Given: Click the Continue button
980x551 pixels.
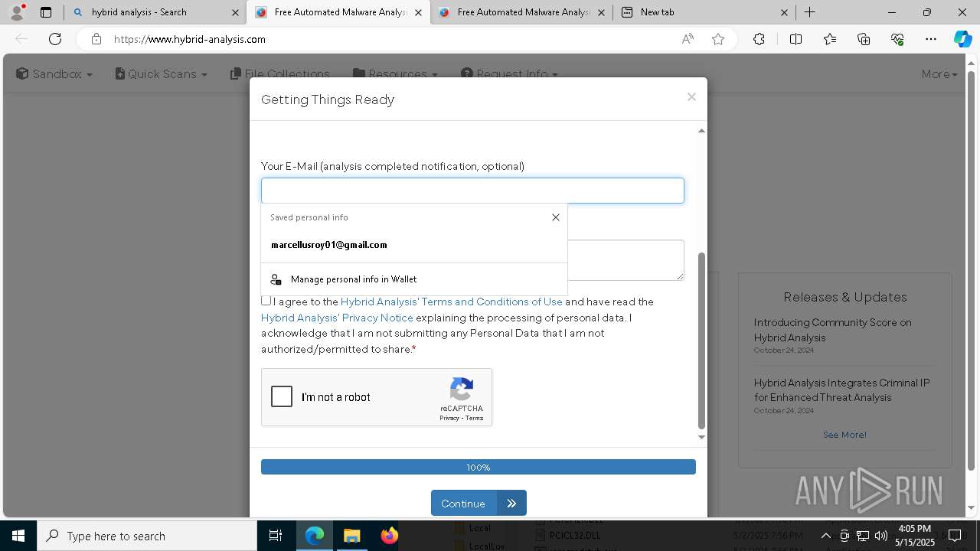Looking at the screenshot, I should tap(479, 503).
